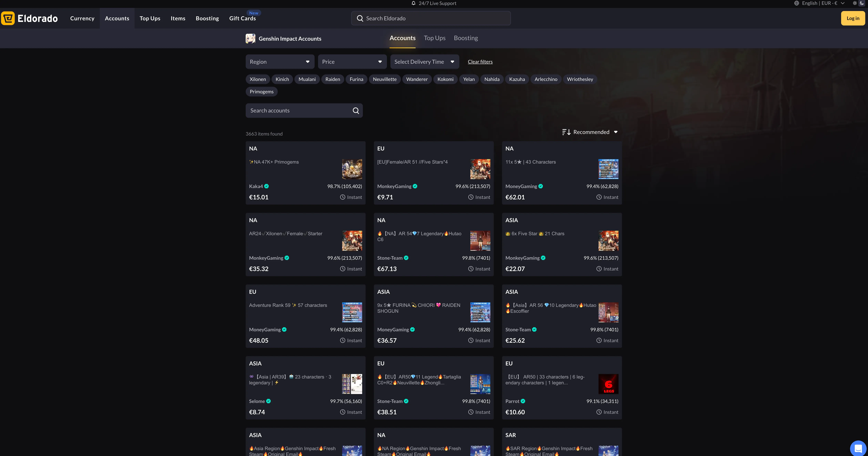868x456 pixels.
Task: Open Select Delivery Time dropdown
Action: click(424, 62)
